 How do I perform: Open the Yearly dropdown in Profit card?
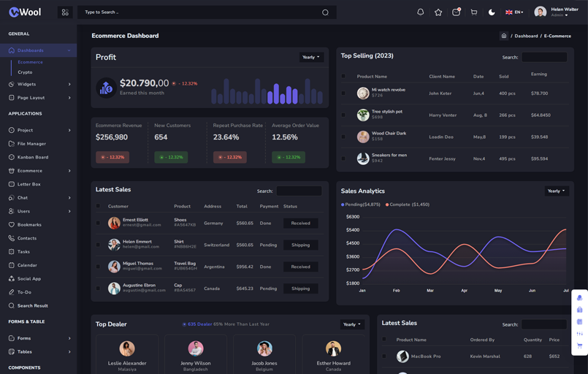(x=311, y=57)
